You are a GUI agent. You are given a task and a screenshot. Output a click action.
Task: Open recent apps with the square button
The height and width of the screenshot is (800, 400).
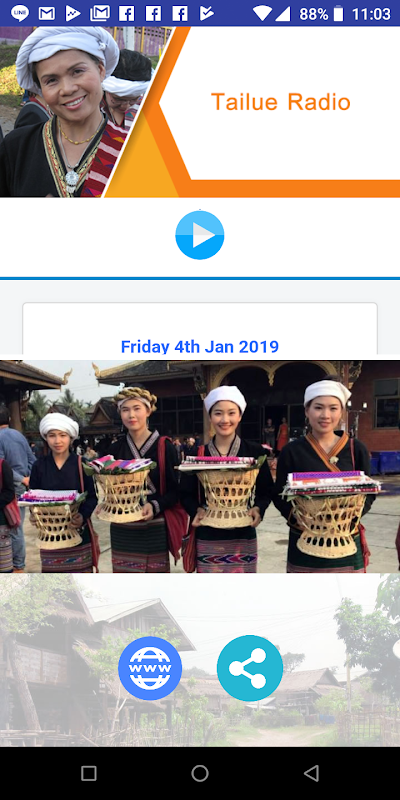tap(89, 773)
